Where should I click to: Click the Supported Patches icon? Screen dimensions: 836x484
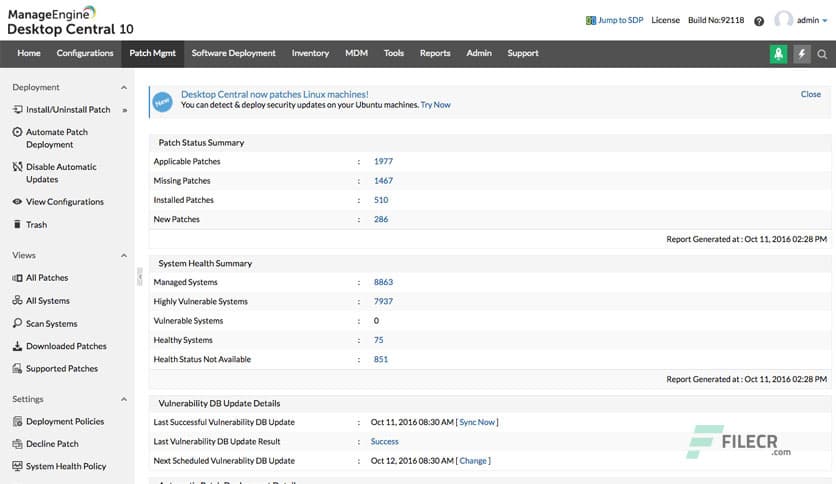(17, 368)
